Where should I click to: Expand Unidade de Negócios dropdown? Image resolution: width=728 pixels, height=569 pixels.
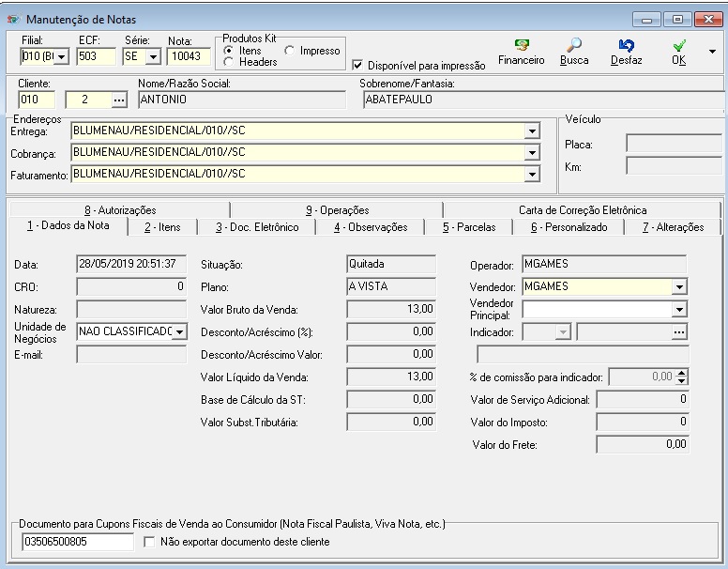click(x=179, y=332)
